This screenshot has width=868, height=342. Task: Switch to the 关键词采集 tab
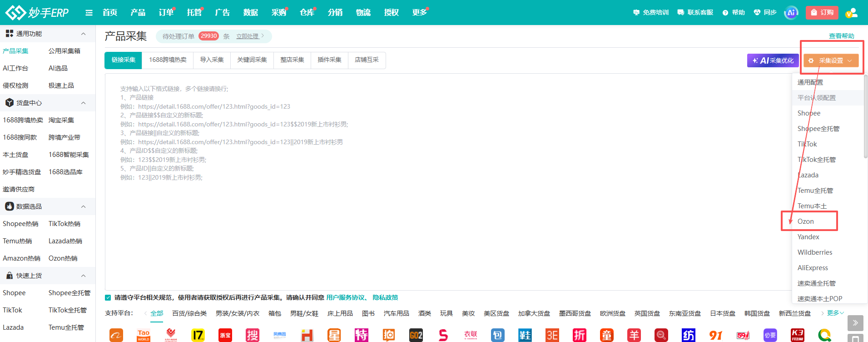point(252,60)
